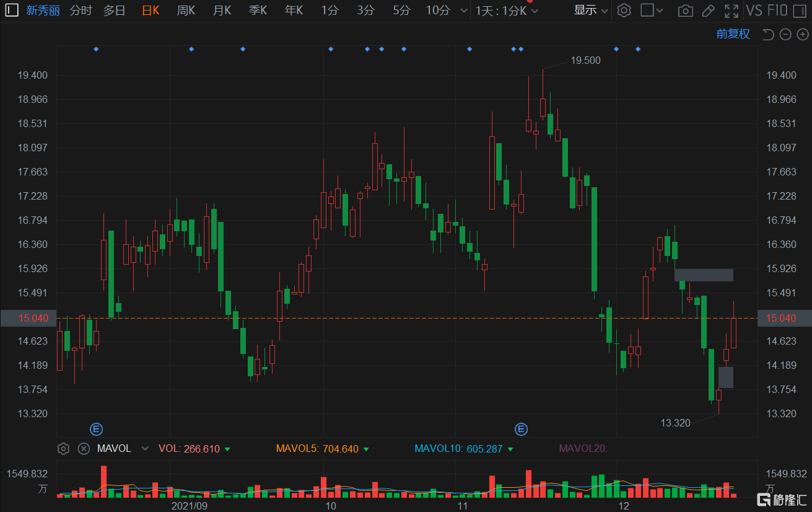
Task: Open MAVOL indicator settings gear
Action: tap(63, 449)
